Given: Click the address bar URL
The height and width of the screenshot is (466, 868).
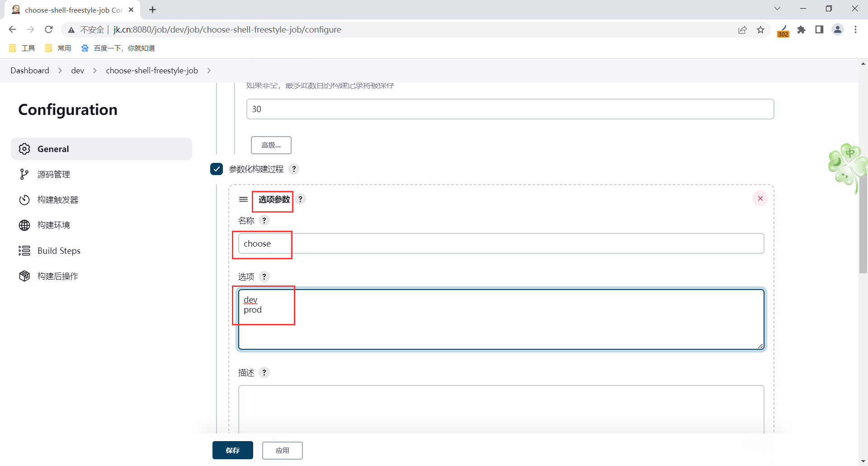Looking at the screenshot, I should (227, 29).
